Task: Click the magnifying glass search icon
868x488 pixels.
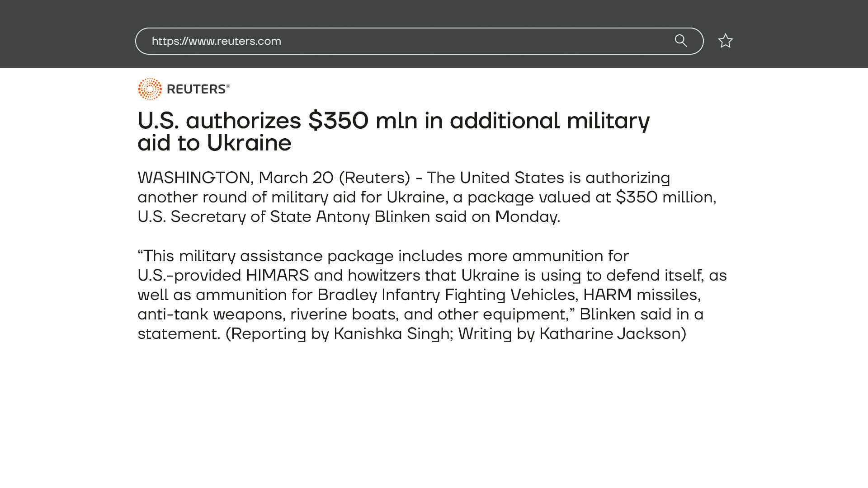Action: click(681, 41)
